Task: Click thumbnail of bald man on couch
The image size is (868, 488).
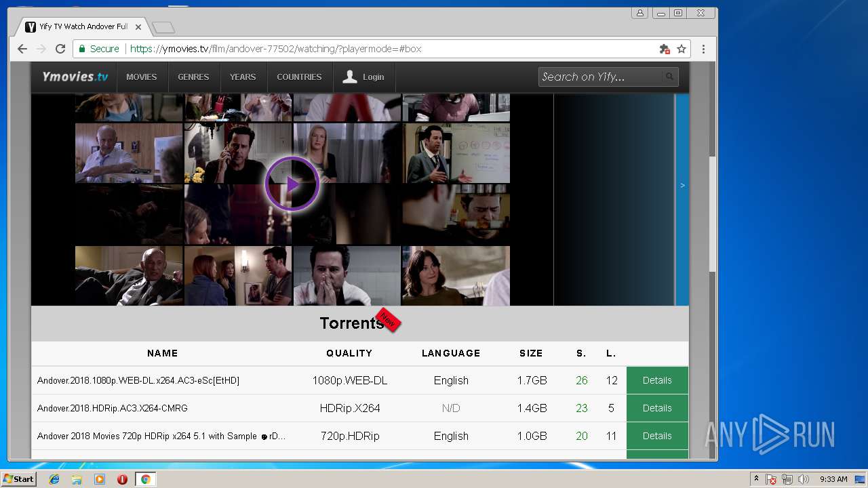Action: click(x=129, y=275)
